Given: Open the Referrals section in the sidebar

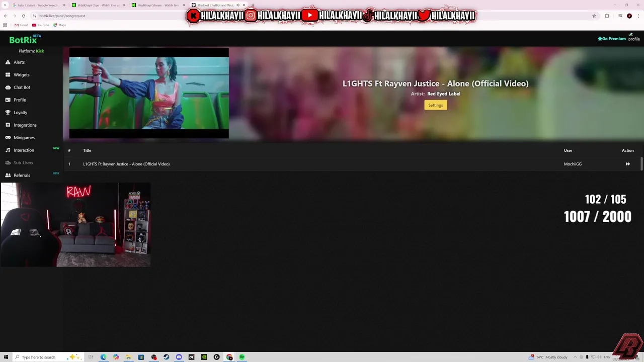Looking at the screenshot, I should 18,175.
